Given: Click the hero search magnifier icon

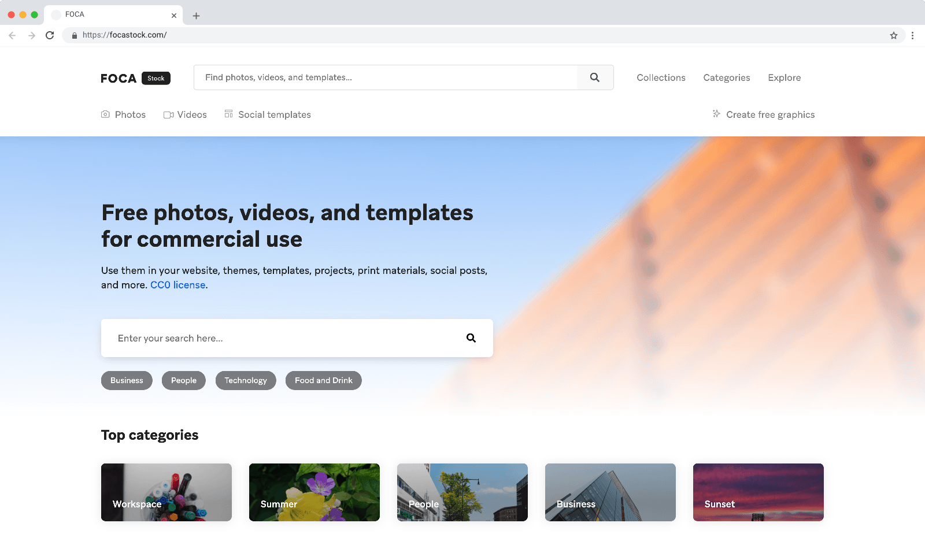Looking at the screenshot, I should [x=471, y=338].
